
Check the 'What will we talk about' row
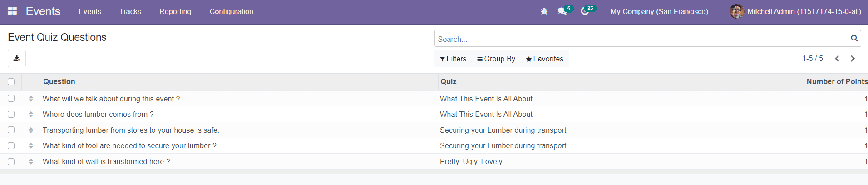pos(11,99)
